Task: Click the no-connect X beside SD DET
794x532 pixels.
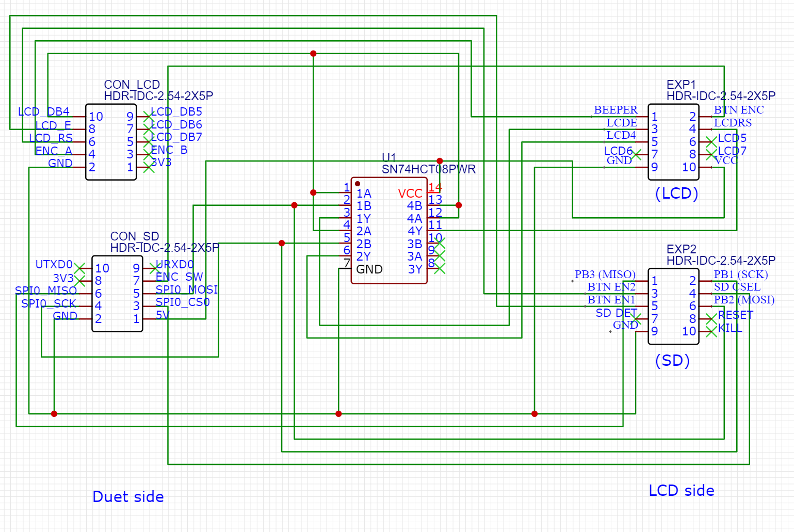Action: [x=636, y=319]
